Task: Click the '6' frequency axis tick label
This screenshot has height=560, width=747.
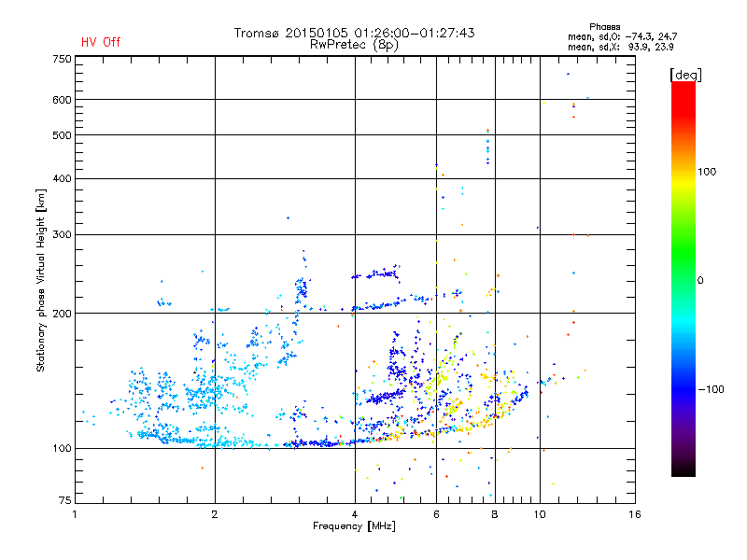Action: click(436, 514)
